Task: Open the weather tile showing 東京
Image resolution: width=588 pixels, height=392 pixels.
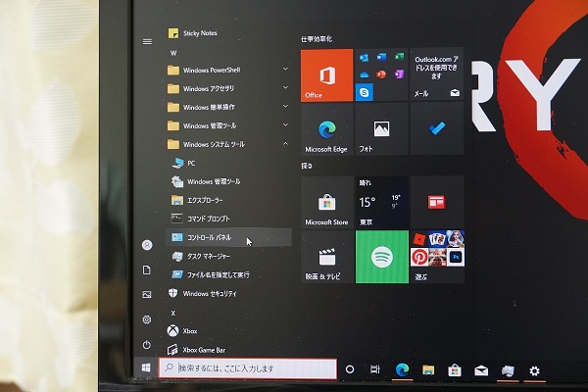Action: (x=382, y=202)
